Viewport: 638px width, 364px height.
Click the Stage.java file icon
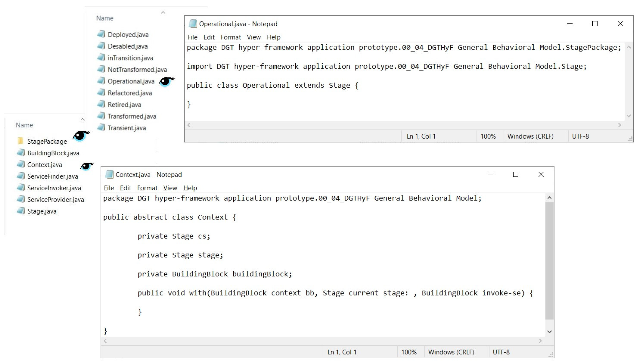click(21, 211)
